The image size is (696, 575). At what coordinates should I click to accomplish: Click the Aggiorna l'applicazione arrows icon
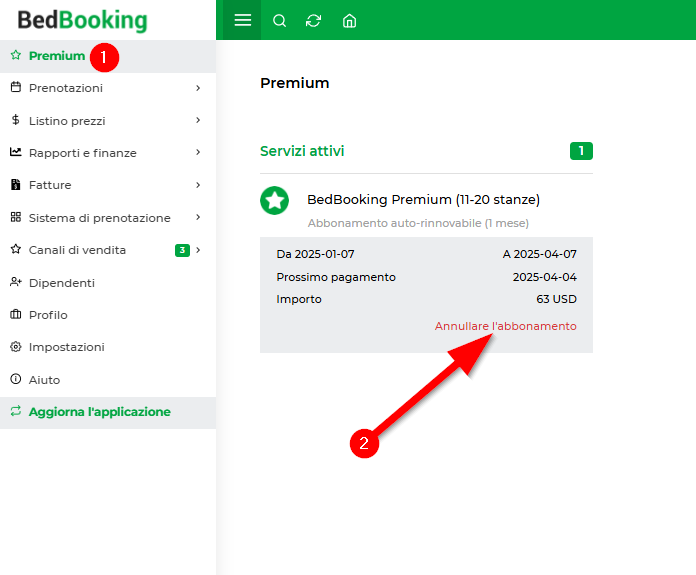tap(16, 411)
